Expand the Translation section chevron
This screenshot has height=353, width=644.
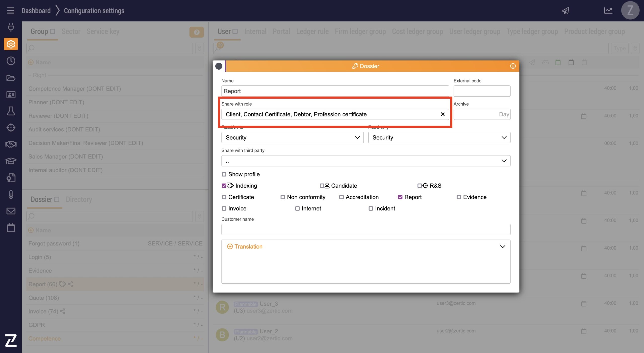coord(502,247)
